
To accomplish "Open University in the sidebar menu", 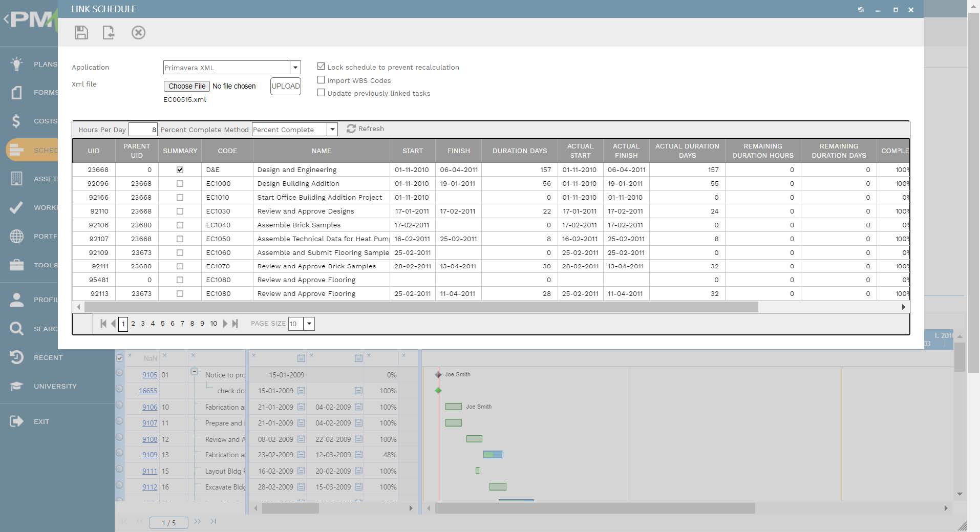I will point(55,386).
